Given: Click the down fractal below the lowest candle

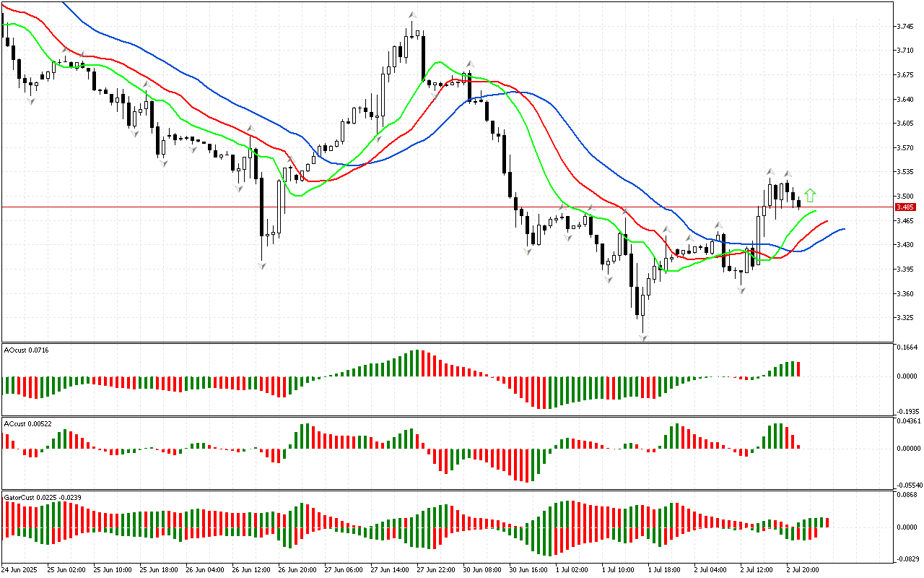Looking at the screenshot, I should 642,337.
